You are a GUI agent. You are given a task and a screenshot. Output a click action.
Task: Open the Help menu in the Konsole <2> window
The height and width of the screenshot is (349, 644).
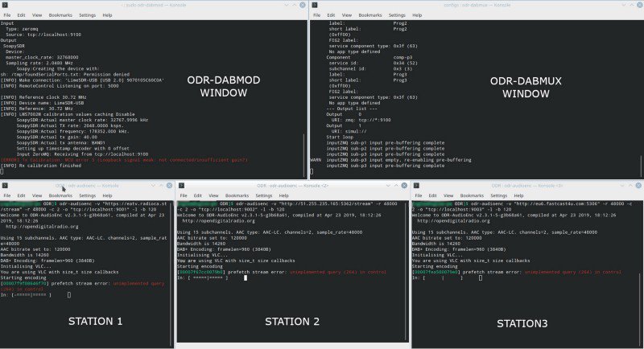tap(284, 195)
